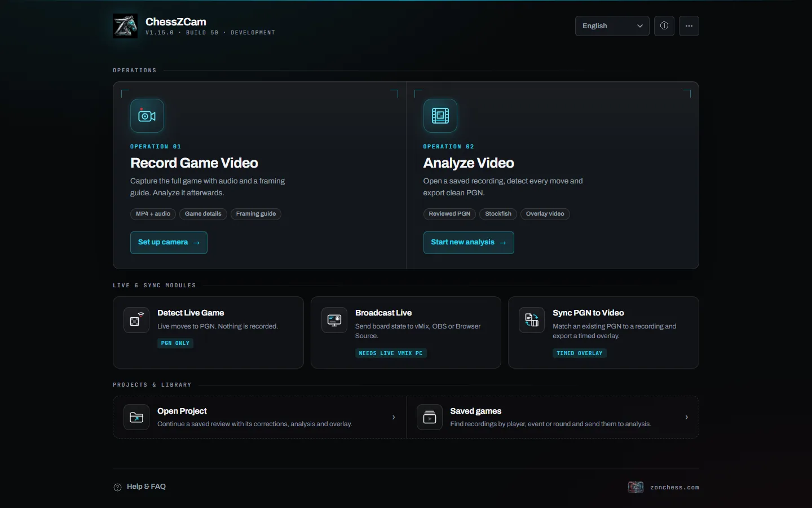Click the Sync PGN to Video icon
812x508 pixels.
click(x=532, y=320)
